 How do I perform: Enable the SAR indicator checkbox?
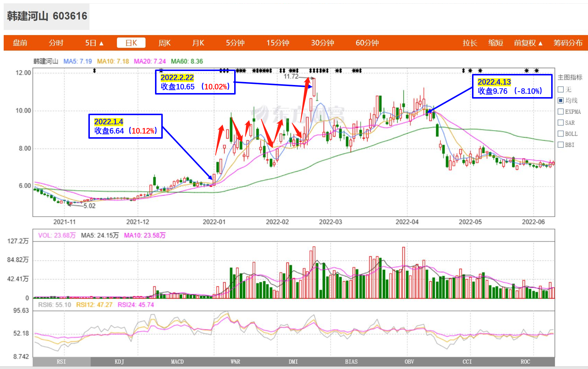point(561,123)
